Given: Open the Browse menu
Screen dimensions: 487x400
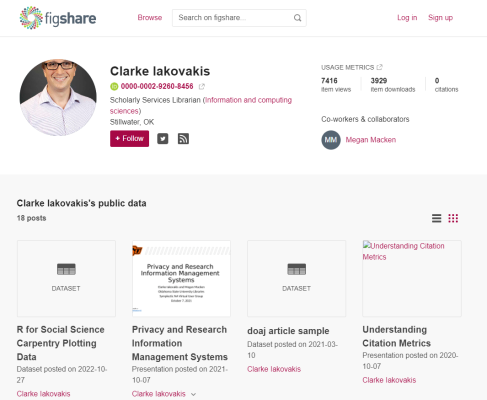Looking at the screenshot, I should [x=150, y=18].
